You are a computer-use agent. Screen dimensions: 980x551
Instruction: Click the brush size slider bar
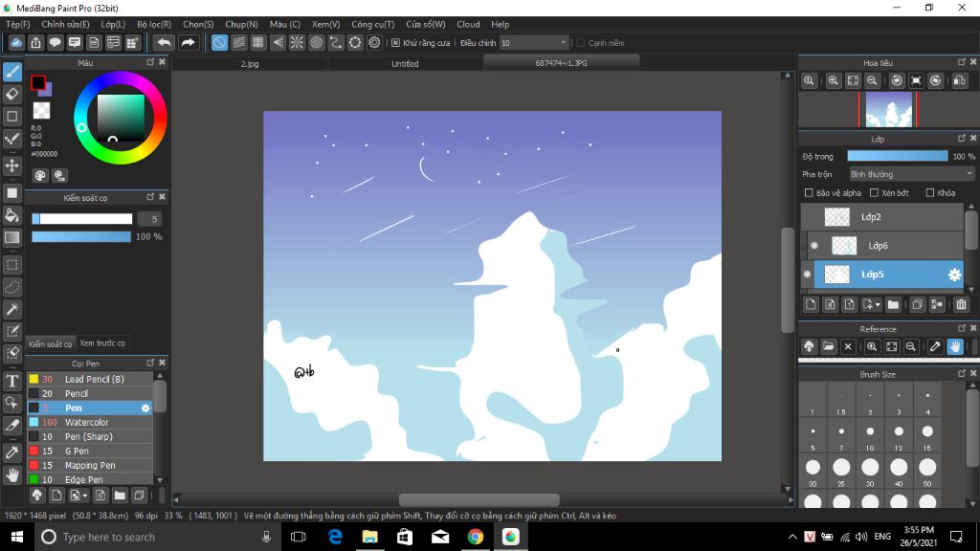(x=82, y=219)
